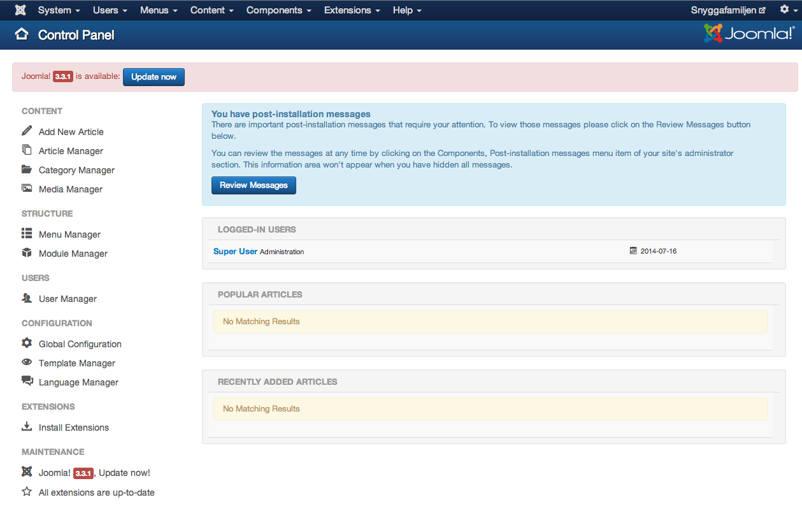Open Template Manager link
The width and height of the screenshot is (802, 532).
coord(77,363)
